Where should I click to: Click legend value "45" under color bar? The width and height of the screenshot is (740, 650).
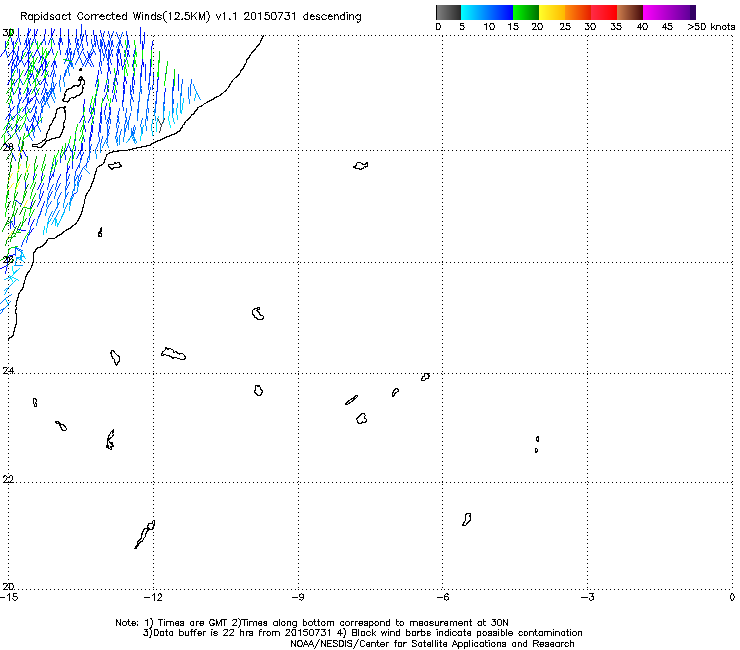pos(667,27)
